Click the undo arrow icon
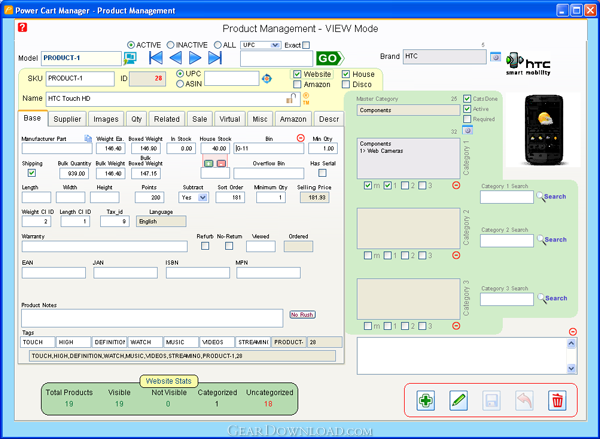The width and height of the screenshot is (600, 439). click(x=524, y=401)
